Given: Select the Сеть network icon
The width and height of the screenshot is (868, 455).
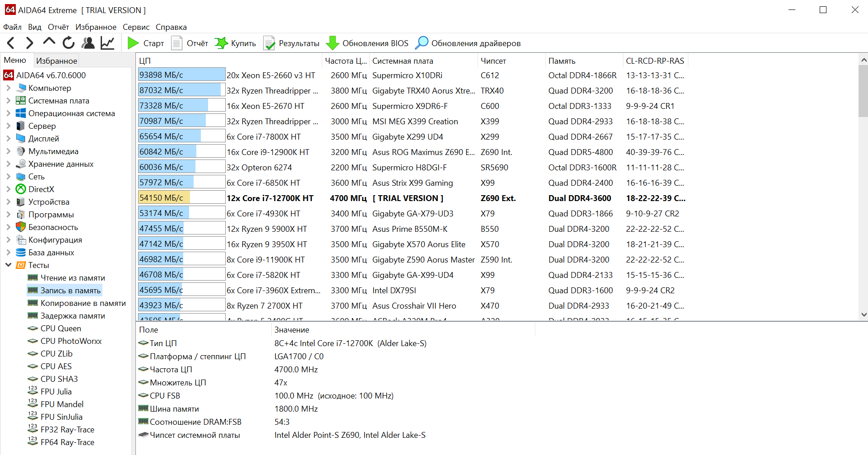Looking at the screenshot, I should coord(21,176).
